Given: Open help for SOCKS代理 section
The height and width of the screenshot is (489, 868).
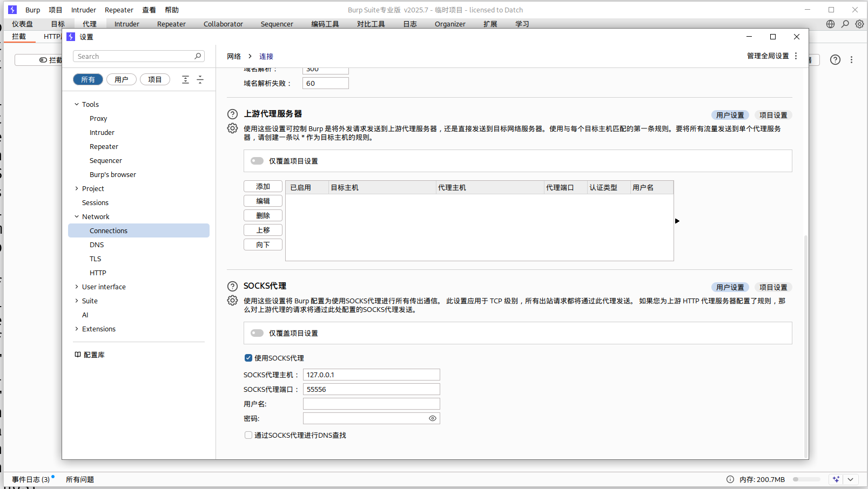Looking at the screenshot, I should pyautogui.click(x=232, y=286).
